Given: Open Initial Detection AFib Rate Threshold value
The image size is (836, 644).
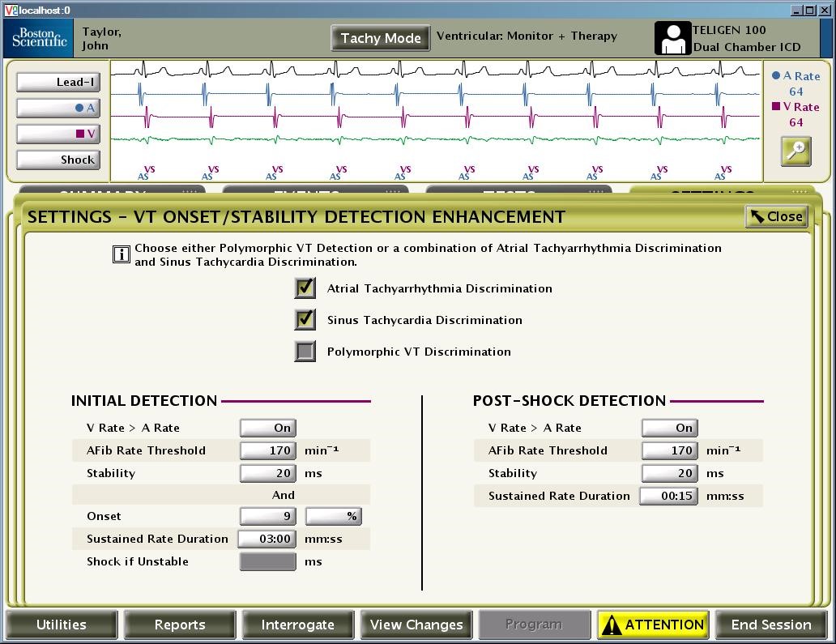Looking at the screenshot, I should 267,450.
